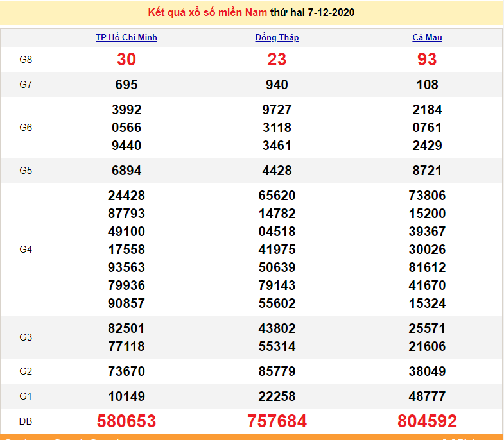
Task: Open the TP Hồ Chí Minh link
Action: click(126, 37)
